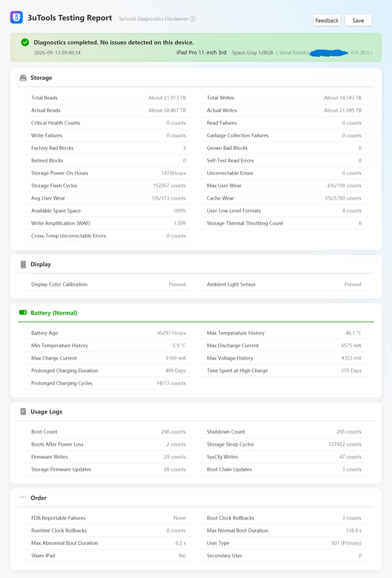The height and width of the screenshot is (578, 392).
Task: Click the Cross-Temp Uncorrectable Errors label
Action: click(x=68, y=236)
